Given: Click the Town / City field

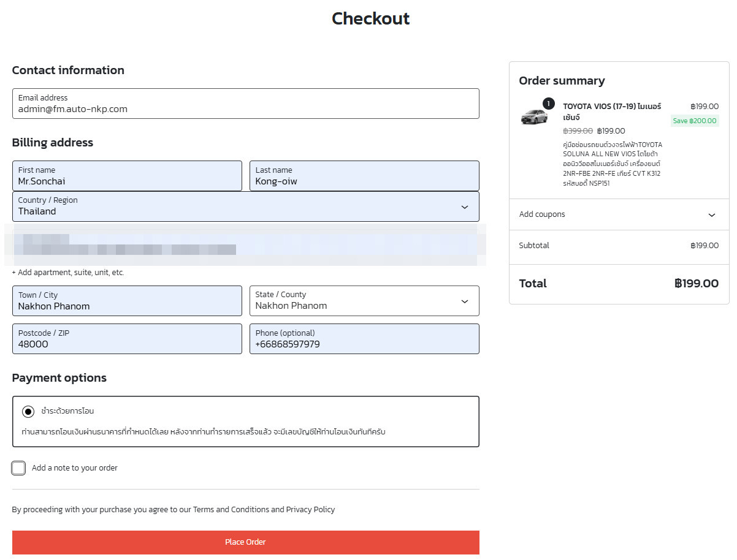Looking at the screenshot, I should coord(127,301).
